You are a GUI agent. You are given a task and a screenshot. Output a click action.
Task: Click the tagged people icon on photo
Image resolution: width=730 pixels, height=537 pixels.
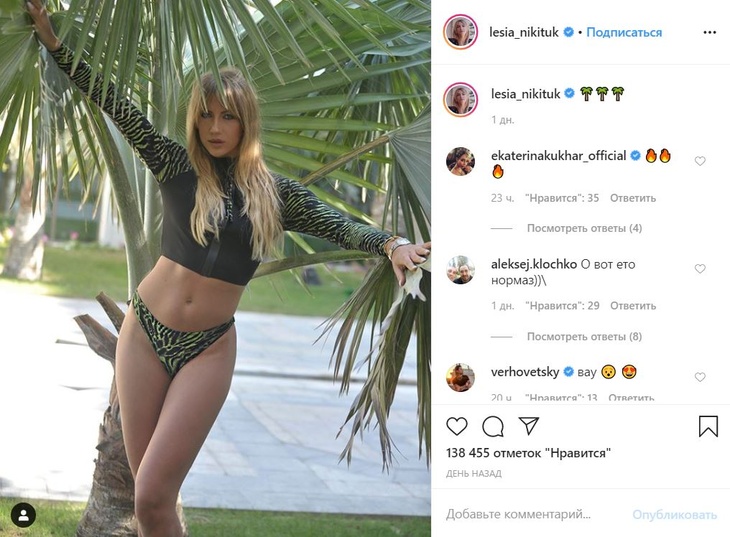(x=23, y=515)
